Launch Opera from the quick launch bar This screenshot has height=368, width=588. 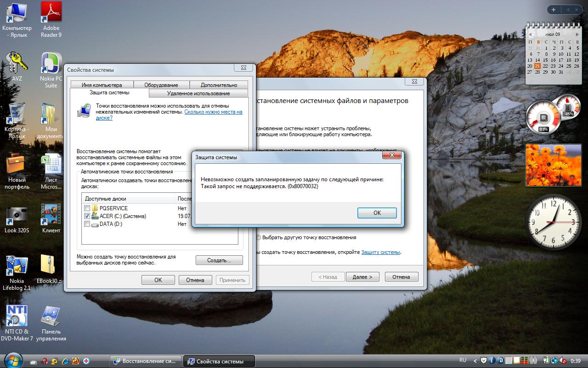(45, 361)
